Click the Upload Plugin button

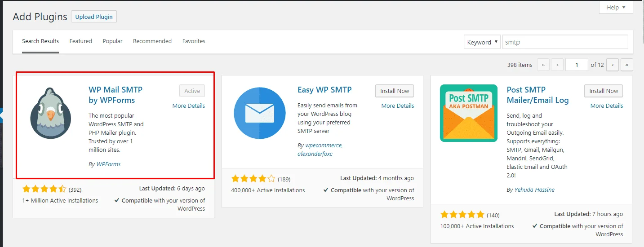(94, 17)
